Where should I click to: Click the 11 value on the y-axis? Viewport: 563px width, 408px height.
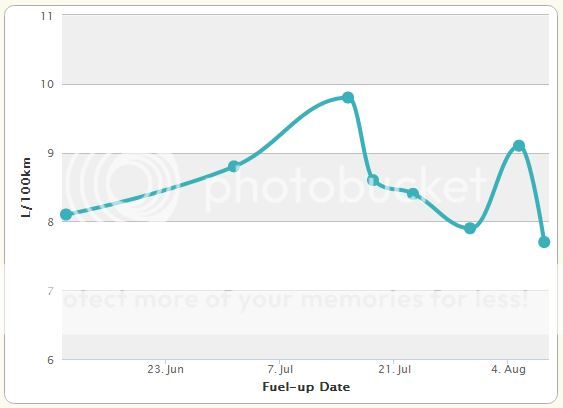47,16
